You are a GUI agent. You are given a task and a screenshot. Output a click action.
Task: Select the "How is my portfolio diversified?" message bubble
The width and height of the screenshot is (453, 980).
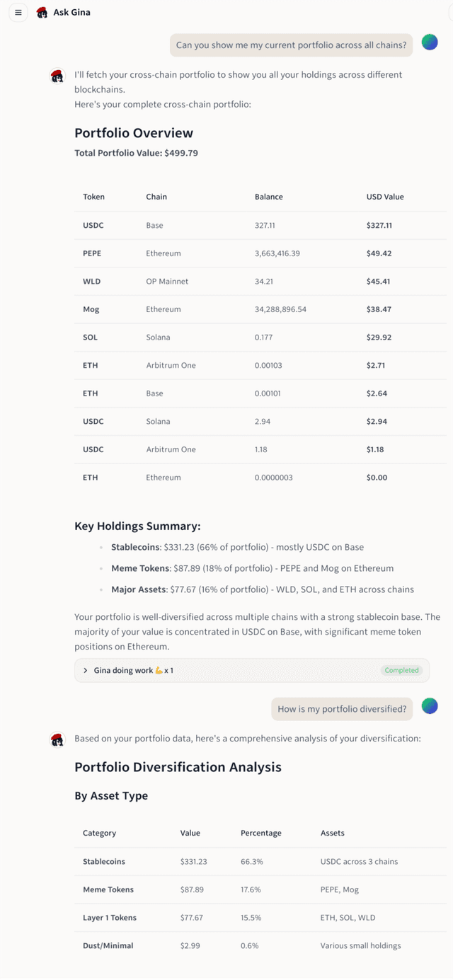click(x=342, y=709)
